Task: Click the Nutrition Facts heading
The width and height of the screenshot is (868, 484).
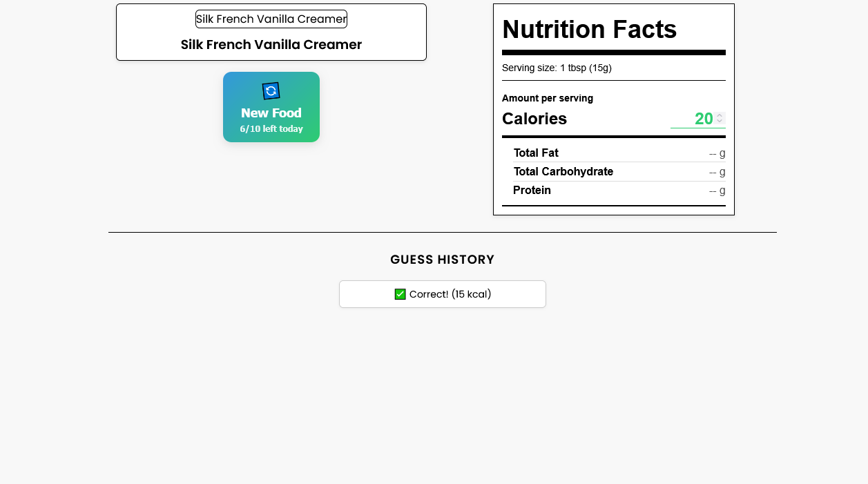Action: (590, 30)
